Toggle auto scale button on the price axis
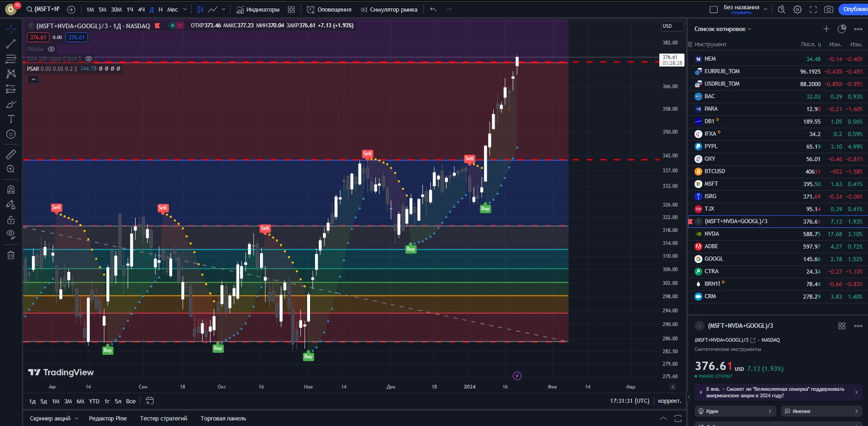Image resolution: width=868 pixels, height=426 pixels. pyautogui.click(x=673, y=387)
